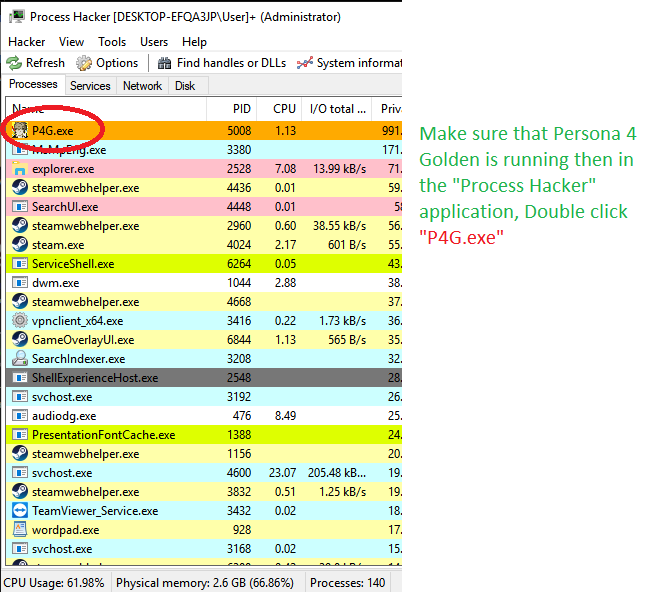Click the ShellExperienceHost.exe icon
Viewport: 650px width, 609px height.
(19, 377)
